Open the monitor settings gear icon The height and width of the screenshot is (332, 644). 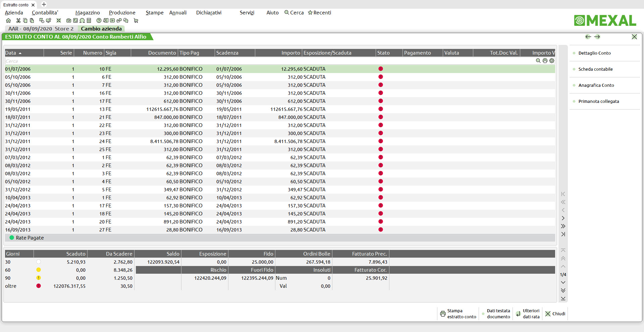49,20
